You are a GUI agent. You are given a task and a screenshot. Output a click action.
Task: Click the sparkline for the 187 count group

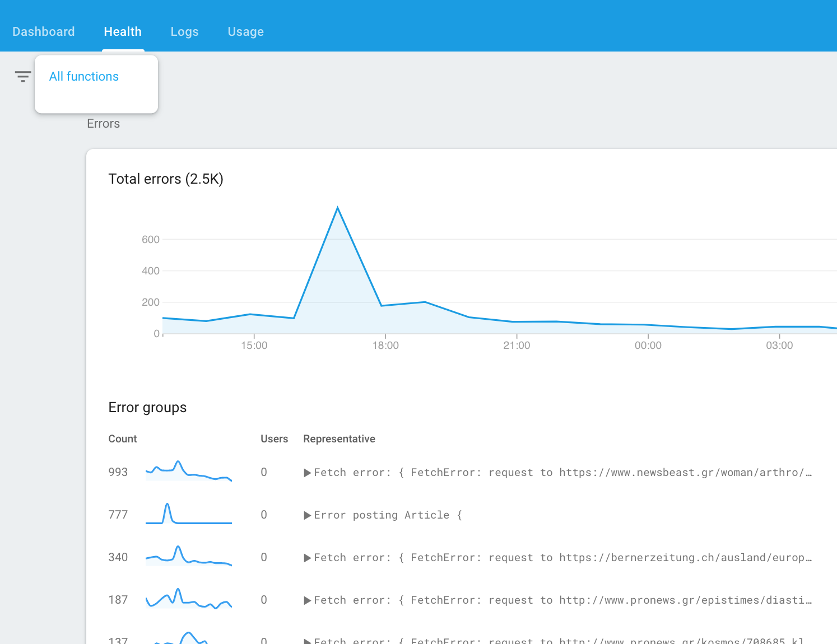click(x=189, y=599)
